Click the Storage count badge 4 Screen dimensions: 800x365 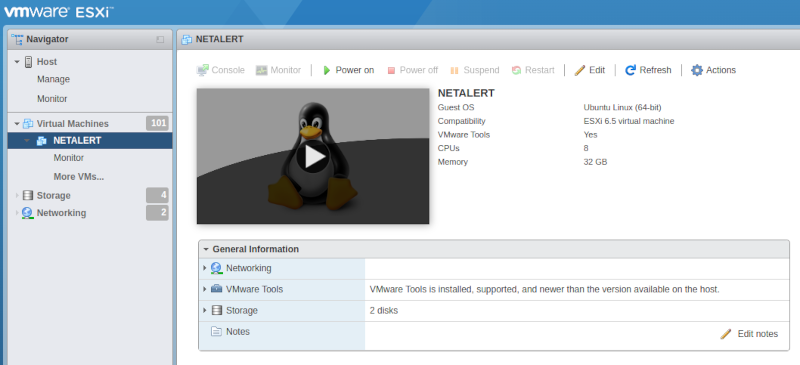click(x=157, y=195)
